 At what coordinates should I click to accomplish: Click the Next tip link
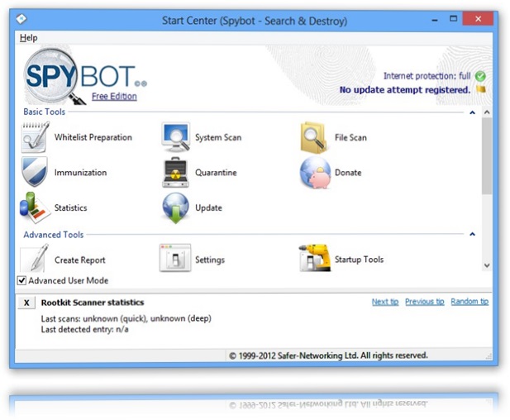click(x=384, y=302)
